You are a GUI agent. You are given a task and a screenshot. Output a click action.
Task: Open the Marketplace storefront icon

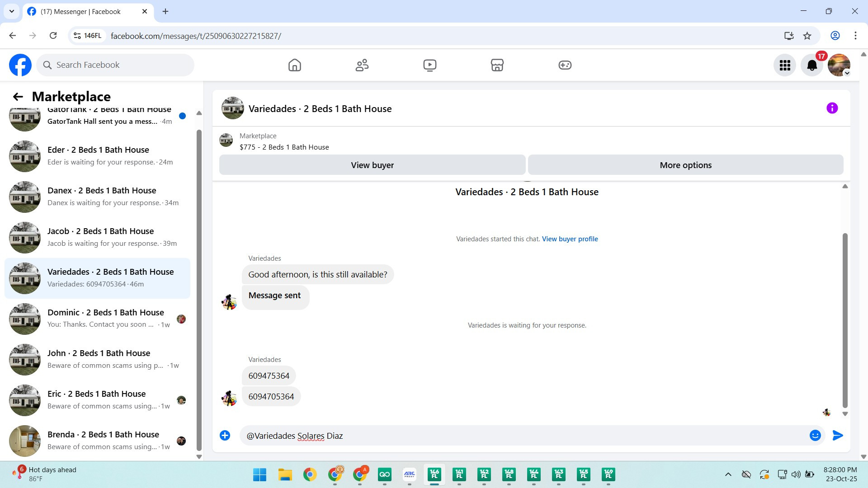pos(497,65)
